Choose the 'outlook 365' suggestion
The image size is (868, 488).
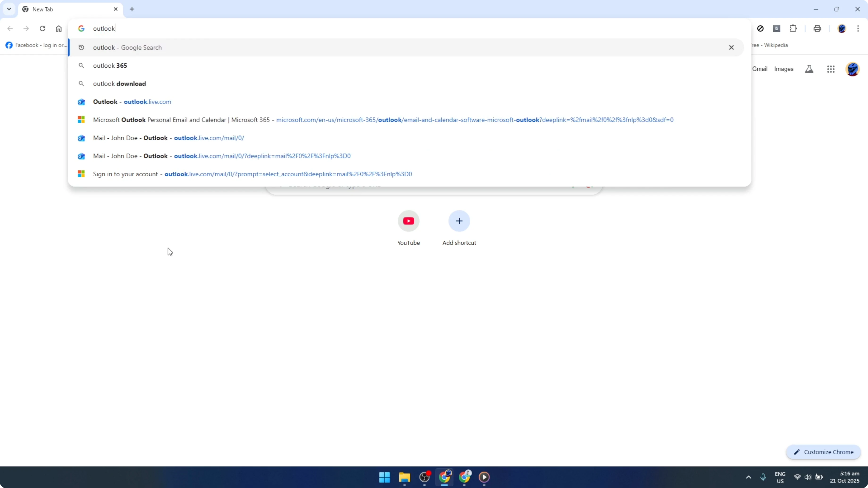pyautogui.click(x=406, y=66)
